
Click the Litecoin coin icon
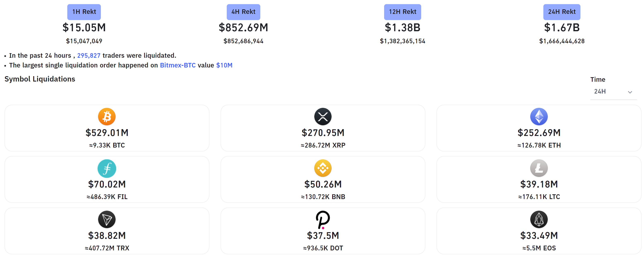pos(539,168)
